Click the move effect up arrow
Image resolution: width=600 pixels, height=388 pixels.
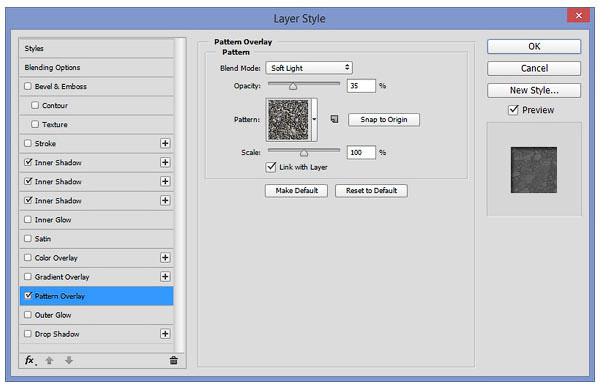coord(49,360)
